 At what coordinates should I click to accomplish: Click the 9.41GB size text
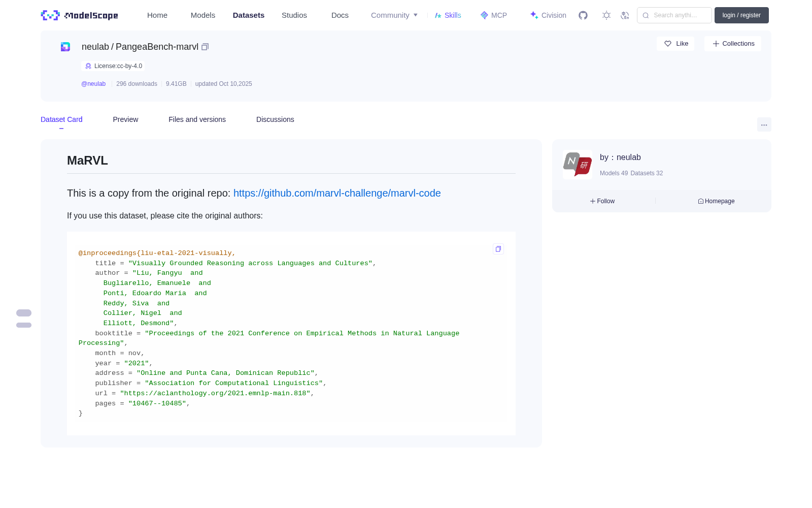click(176, 84)
